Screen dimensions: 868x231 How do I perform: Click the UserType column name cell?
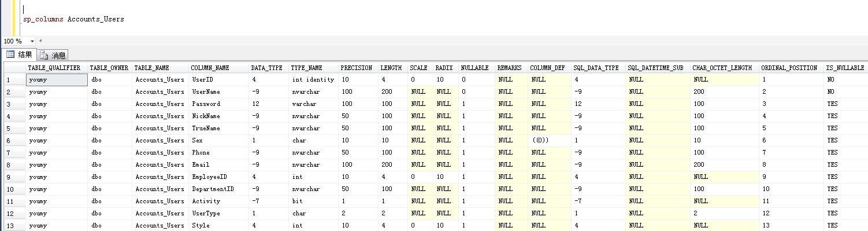tap(218, 214)
